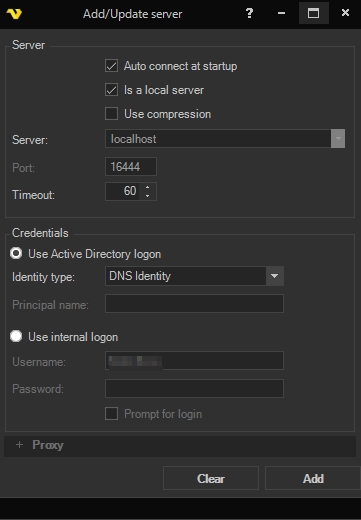361x520 pixels.
Task: Click the DNS Identity combo box
Action: (x=194, y=276)
